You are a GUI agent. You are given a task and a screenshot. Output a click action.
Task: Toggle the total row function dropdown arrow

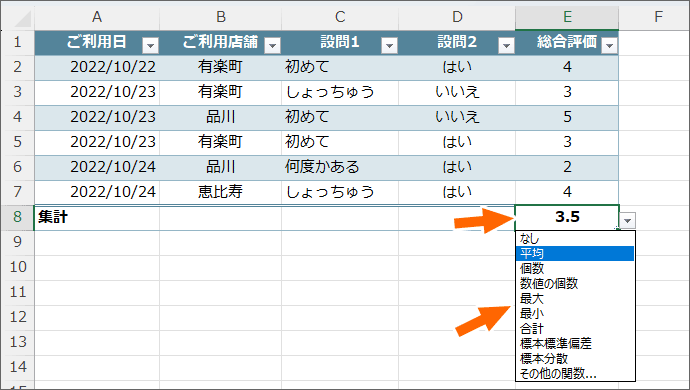pos(628,220)
